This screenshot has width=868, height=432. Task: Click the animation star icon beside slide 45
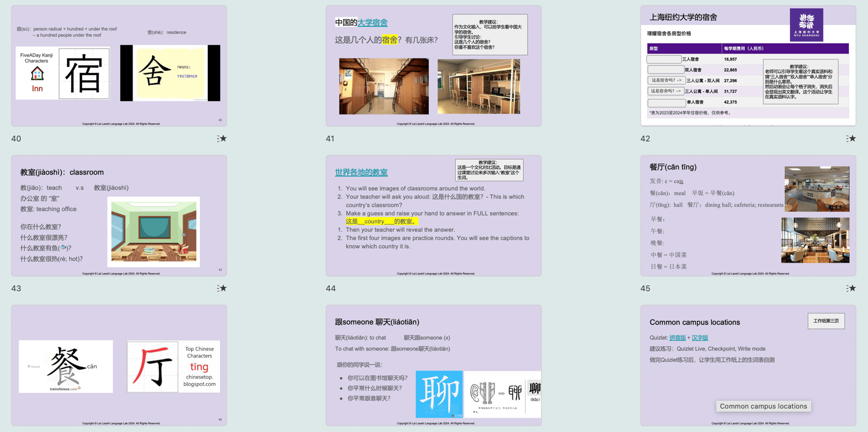pyautogui.click(x=851, y=289)
